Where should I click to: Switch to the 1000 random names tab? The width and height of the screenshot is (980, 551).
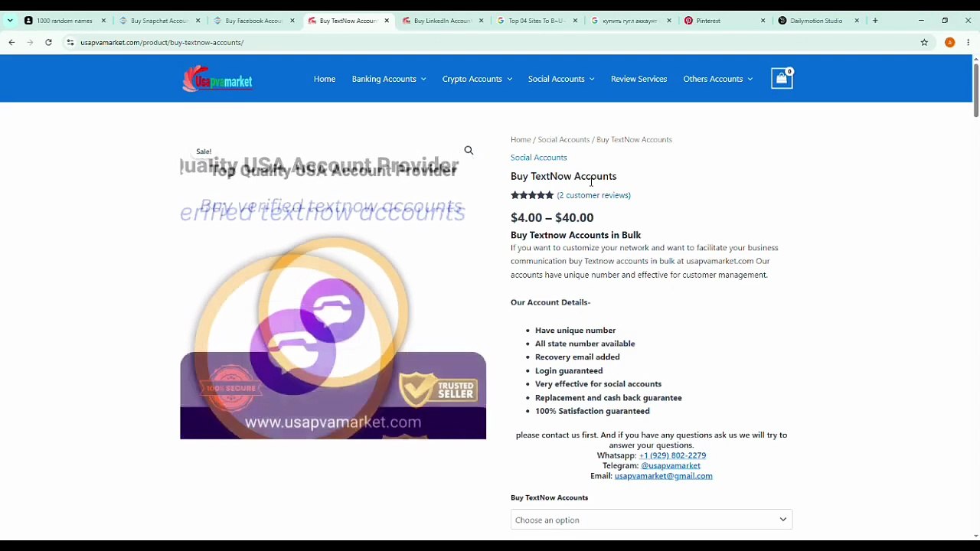[x=65, y=21]
